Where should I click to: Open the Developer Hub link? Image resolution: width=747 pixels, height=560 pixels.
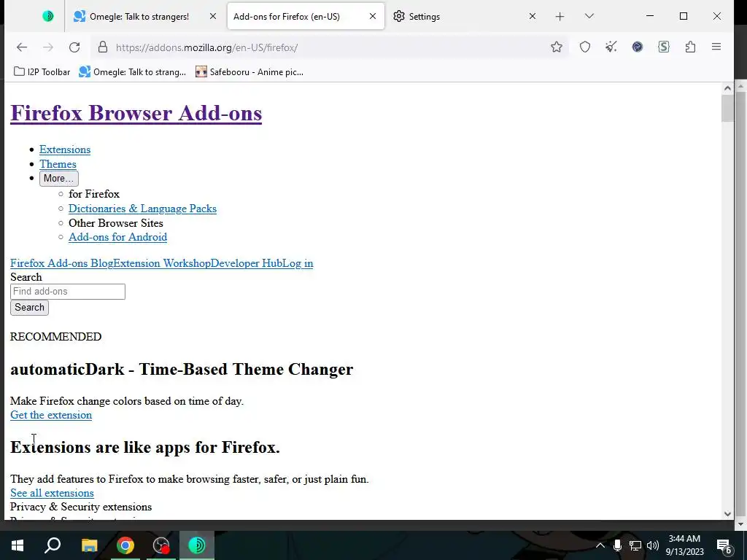coord(247,263)
